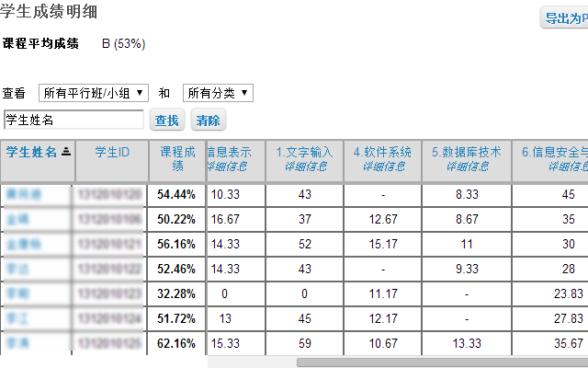The width and height of the screenshot is (588, 368).
Task: Click the 学生ID column header
Action: pos(112,152)
